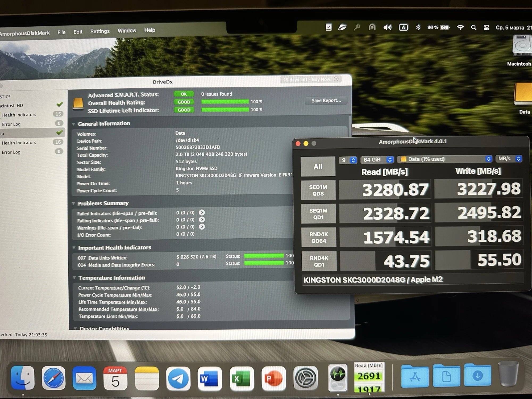This screenshot has height=399, width=532.
Task: Click the DriveDx dock icon
Action: coord(338,378)
